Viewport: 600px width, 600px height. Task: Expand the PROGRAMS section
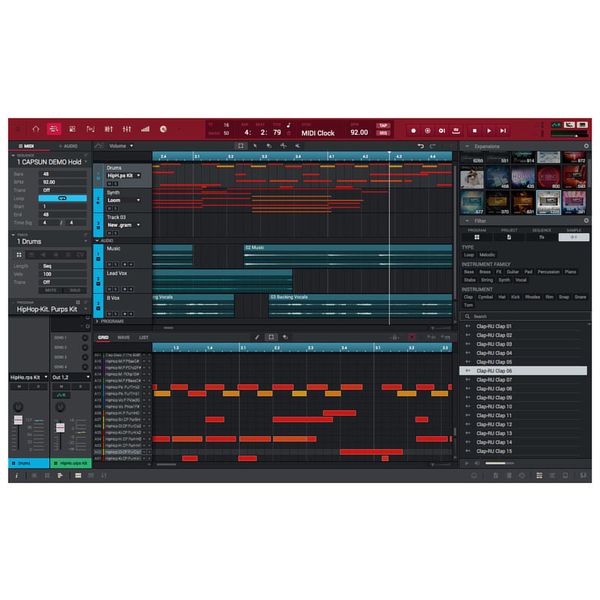(x=97, y=321)
